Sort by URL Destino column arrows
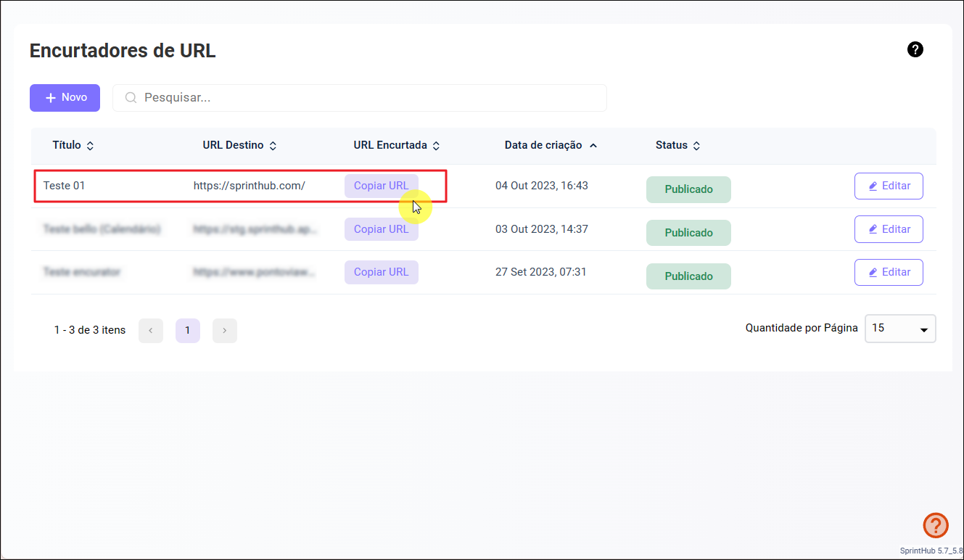The height and width of the screenshot is (560, 964). [x=273, y=146]
